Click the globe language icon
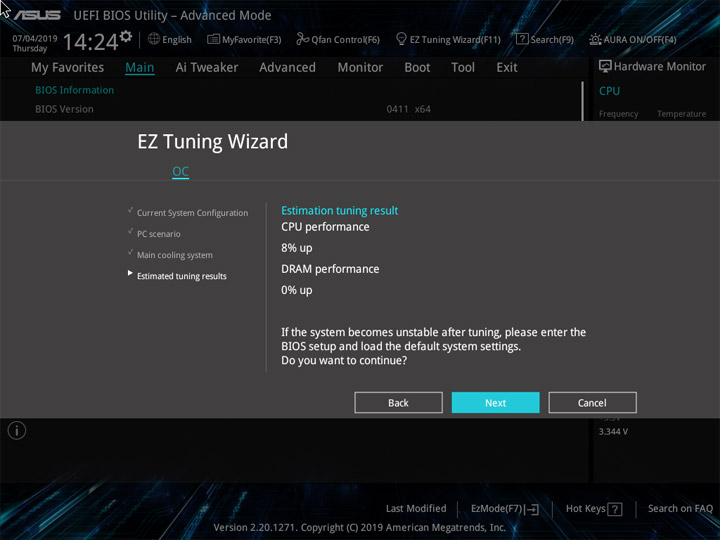 (x=154, y=39)
